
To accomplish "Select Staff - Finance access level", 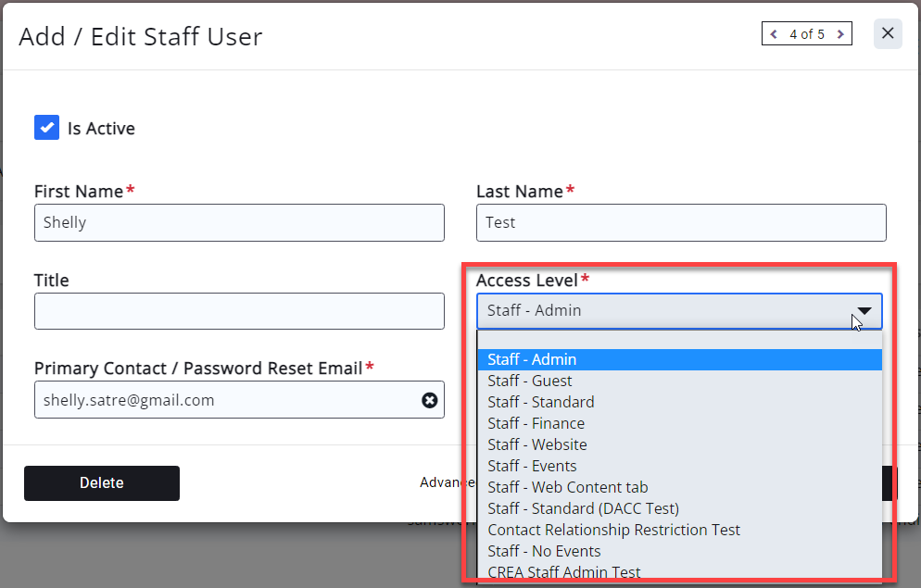I will pyautogui.click(x=536, y=423).
